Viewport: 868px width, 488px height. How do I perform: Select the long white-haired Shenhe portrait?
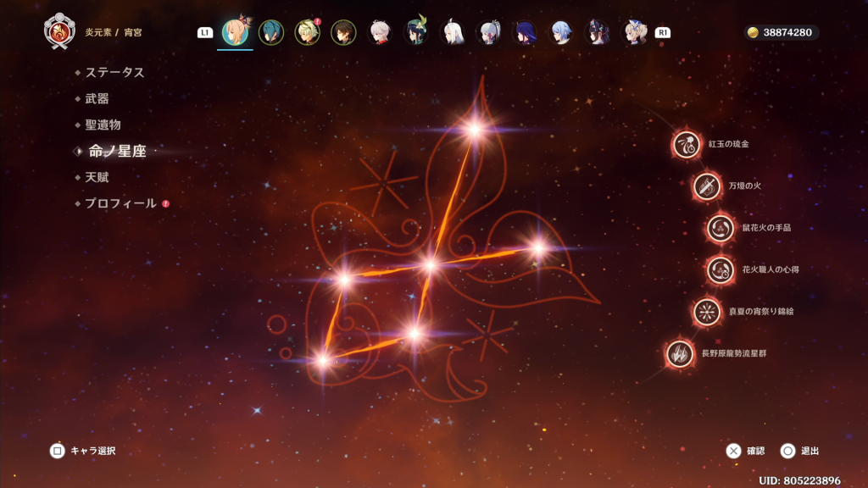tap(453, 33)
